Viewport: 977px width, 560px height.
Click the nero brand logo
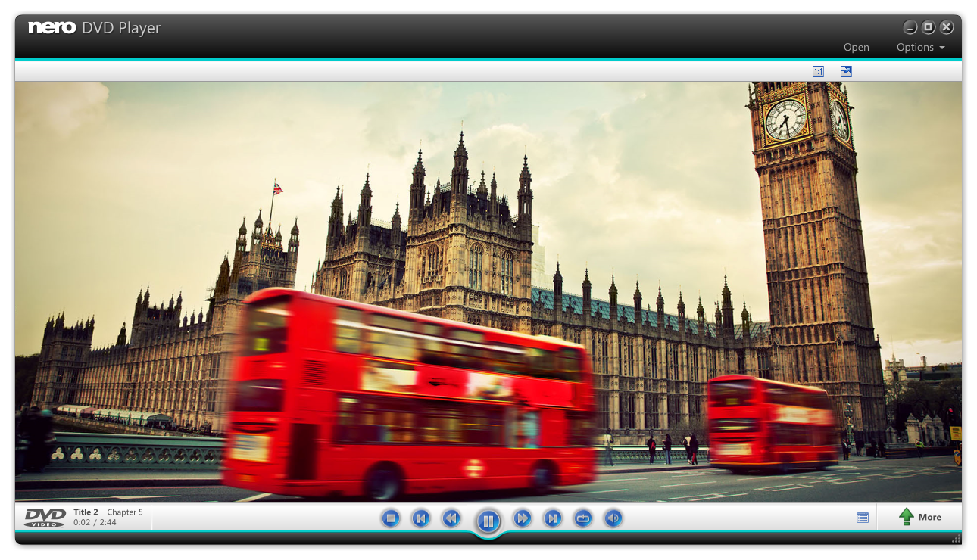49,28
